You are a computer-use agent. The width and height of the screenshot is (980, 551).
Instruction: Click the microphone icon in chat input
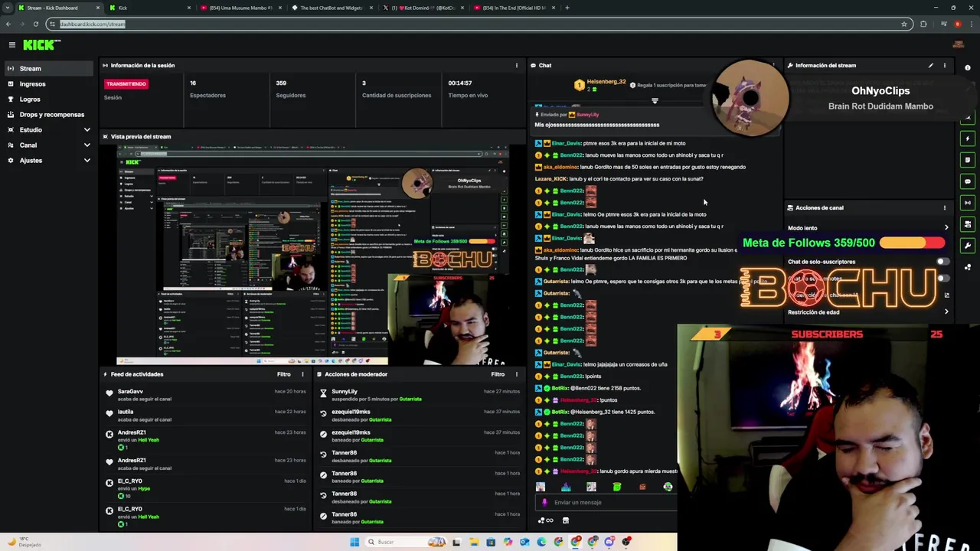click(544, 503)
